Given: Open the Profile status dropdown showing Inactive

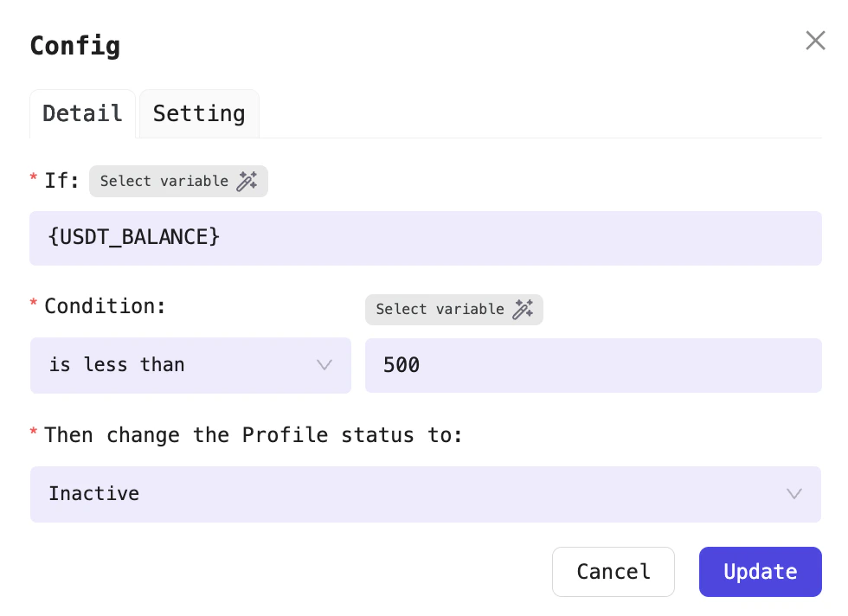Looking at the screenshot, I should click(426, 494).
